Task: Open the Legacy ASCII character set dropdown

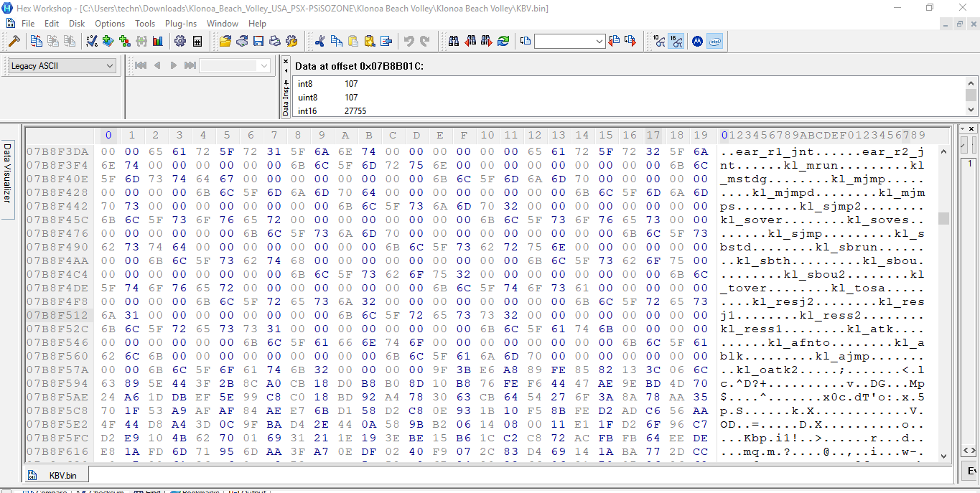Action: click(62, 66)
